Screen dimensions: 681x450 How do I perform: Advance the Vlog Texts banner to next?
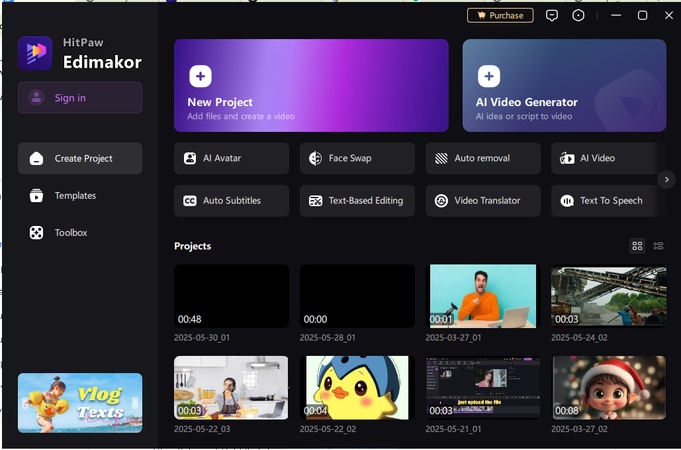click(x=135, y=403)
